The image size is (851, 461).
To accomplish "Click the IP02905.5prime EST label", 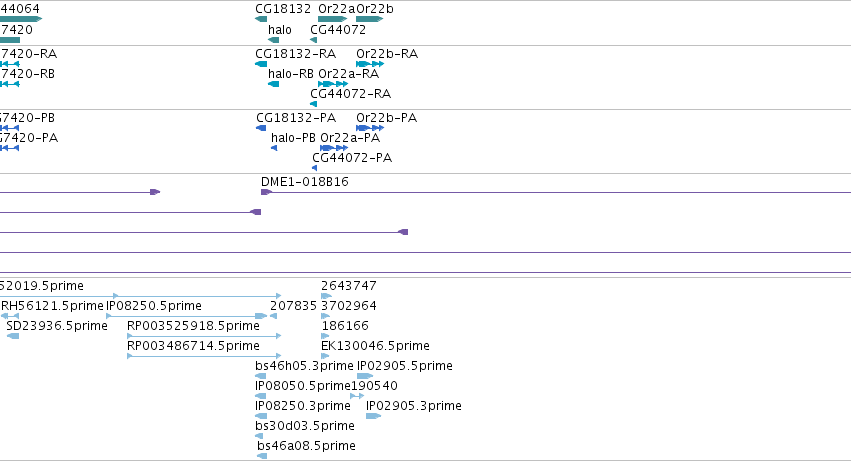I will coord(404,366).
